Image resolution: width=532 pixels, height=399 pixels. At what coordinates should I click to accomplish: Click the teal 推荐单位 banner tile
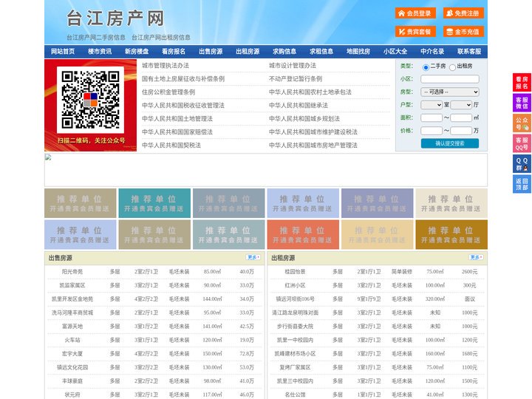click(154, 203)
